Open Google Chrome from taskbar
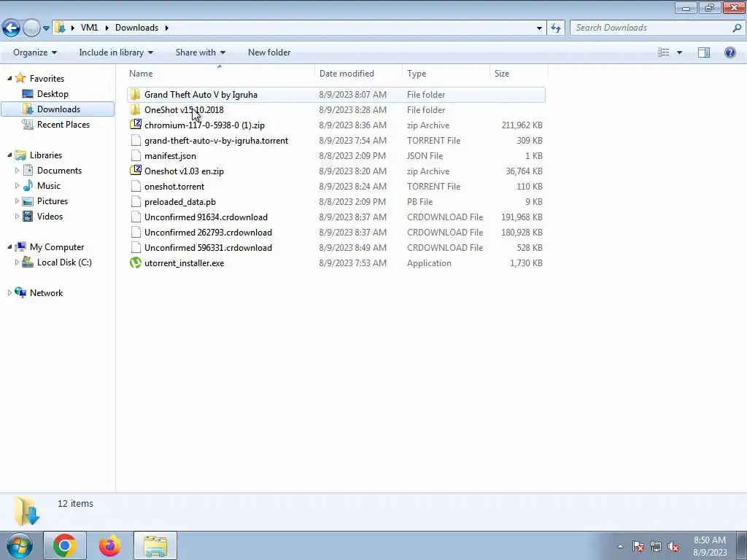747x560 pixels. click(65, 545)
